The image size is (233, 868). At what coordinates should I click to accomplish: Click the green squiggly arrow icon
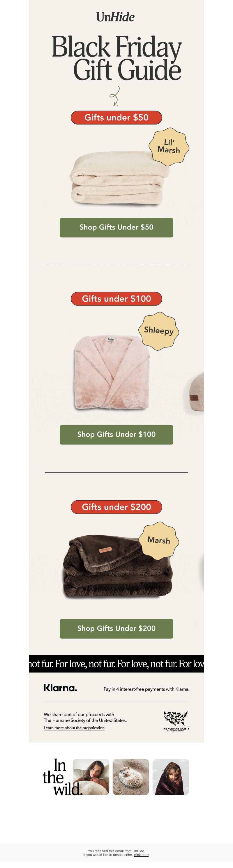pyautogui.click(x=115, y=96)
